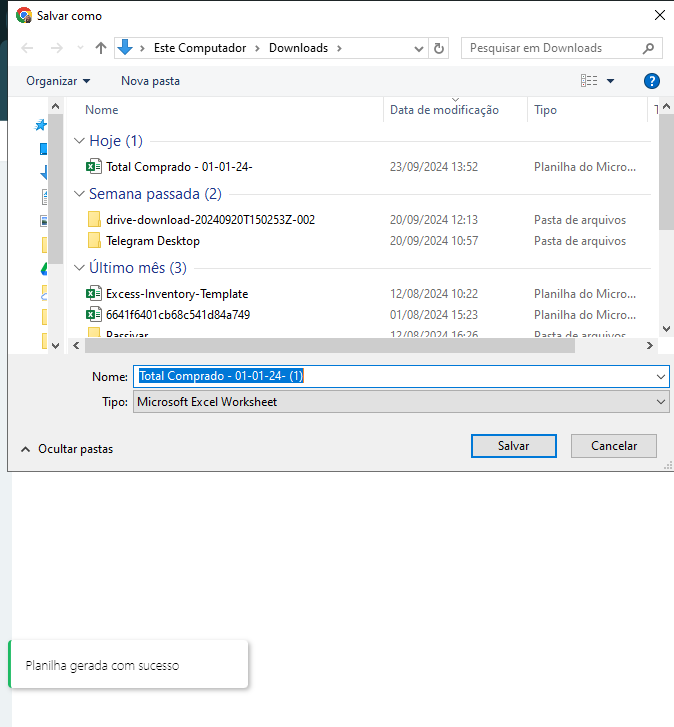Click the Up one level arrow
Screen dimensions: 674x727
click(101, 48)
